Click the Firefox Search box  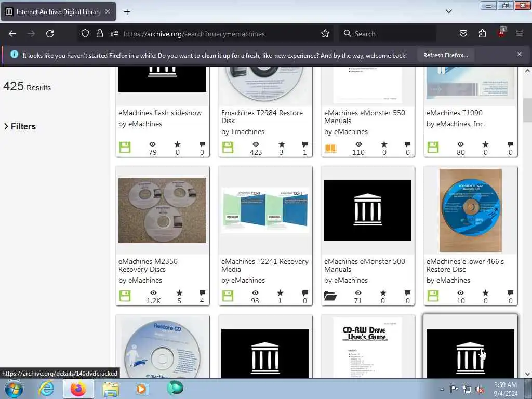tap(388, 34)
